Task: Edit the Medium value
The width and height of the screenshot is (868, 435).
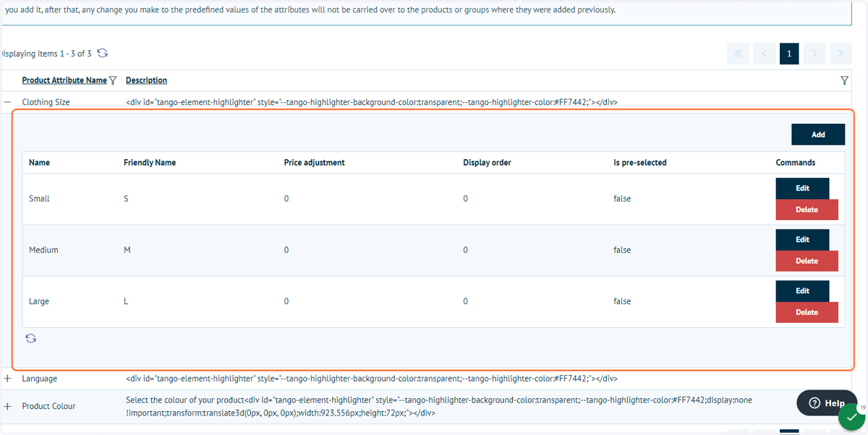Action: click(802, 240)
